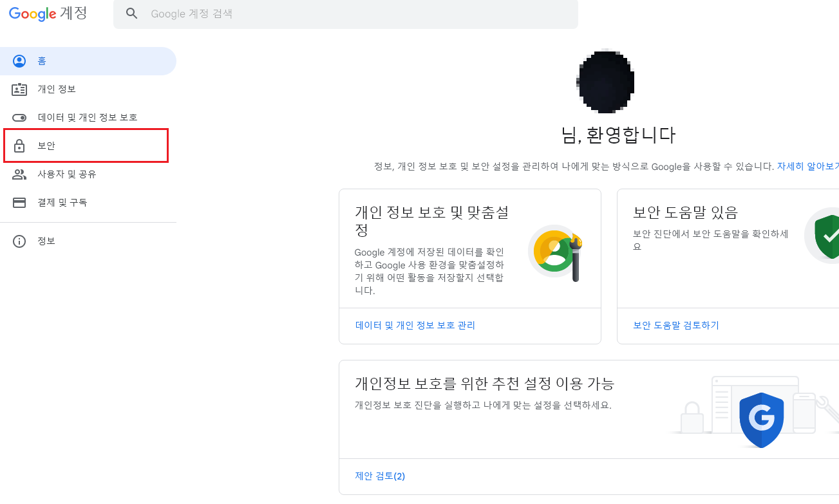Click the magnifier search icon
The width and height of the screenshot is (839, 504).
click(132, 14)
